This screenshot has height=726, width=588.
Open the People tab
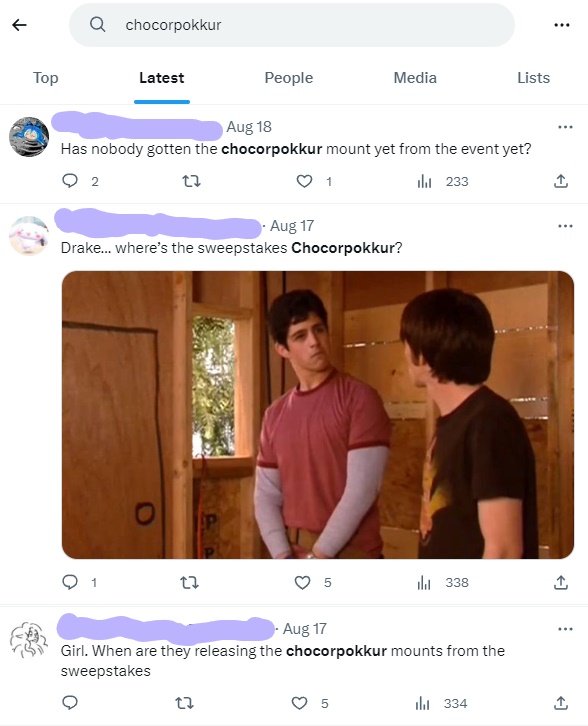pyautogui.click(x=288, y=78)
